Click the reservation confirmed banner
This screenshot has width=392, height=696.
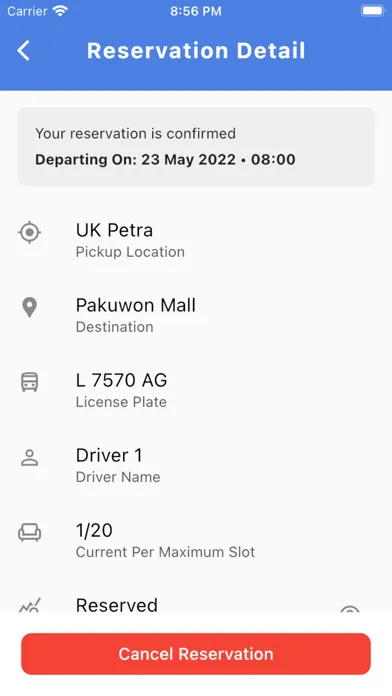click(x=196, y=146)
